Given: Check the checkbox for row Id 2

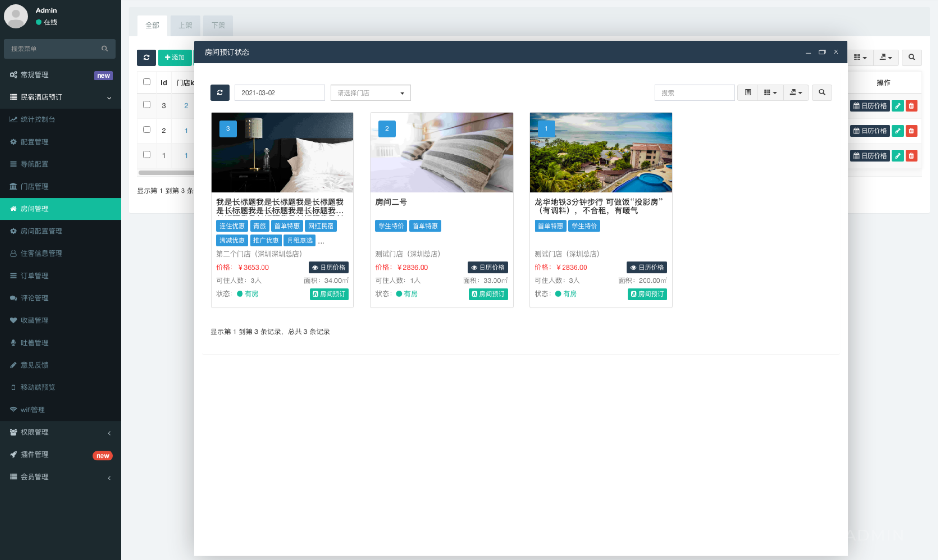Looking at the screenshot, I should click(147, 130).
